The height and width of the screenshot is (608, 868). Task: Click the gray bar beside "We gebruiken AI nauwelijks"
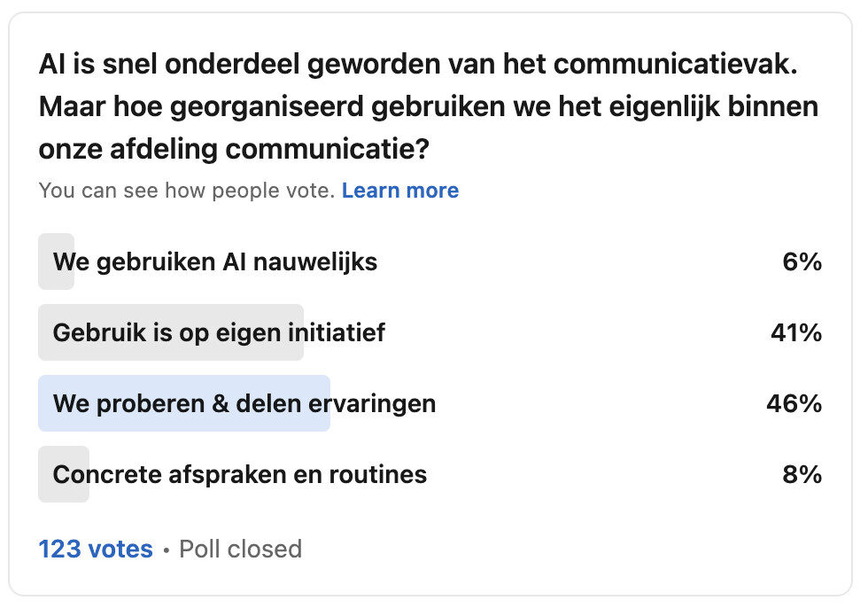pos(56,261)
